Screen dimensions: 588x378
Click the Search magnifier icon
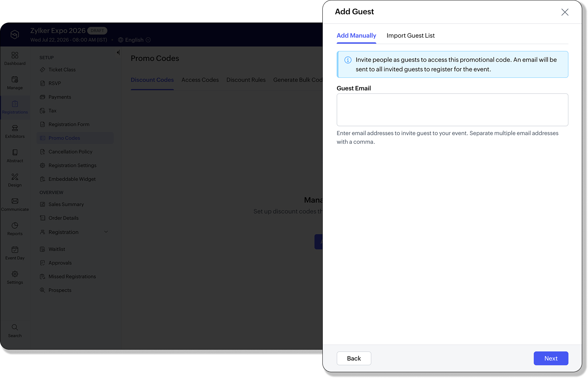point(15,327)
